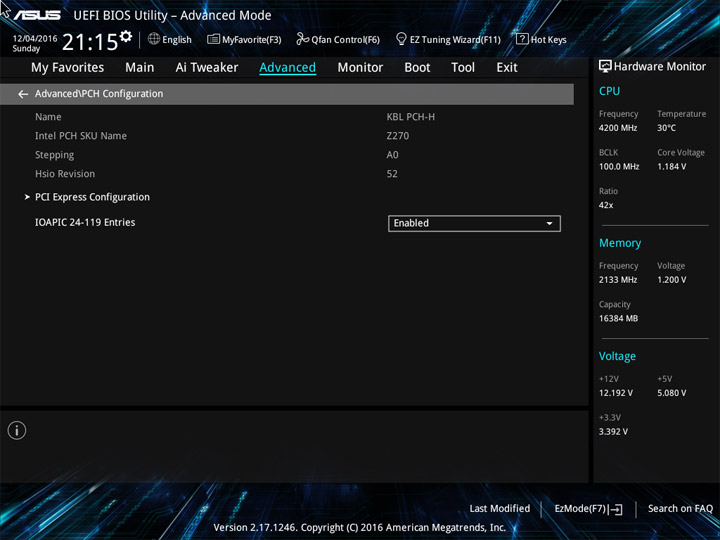The height and width of the screenshot is (540, 720).
Task: Select the Exit tab
Action: pos(507,68)
